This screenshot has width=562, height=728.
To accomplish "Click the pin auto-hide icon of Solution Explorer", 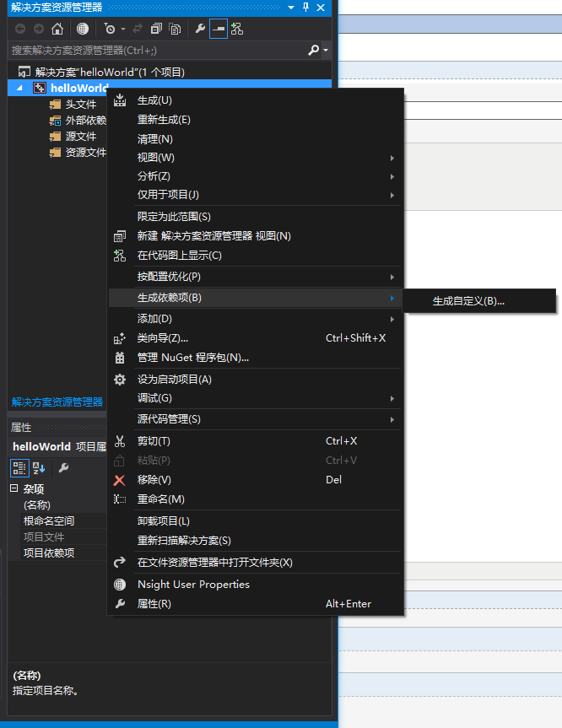I will (305, 8).
